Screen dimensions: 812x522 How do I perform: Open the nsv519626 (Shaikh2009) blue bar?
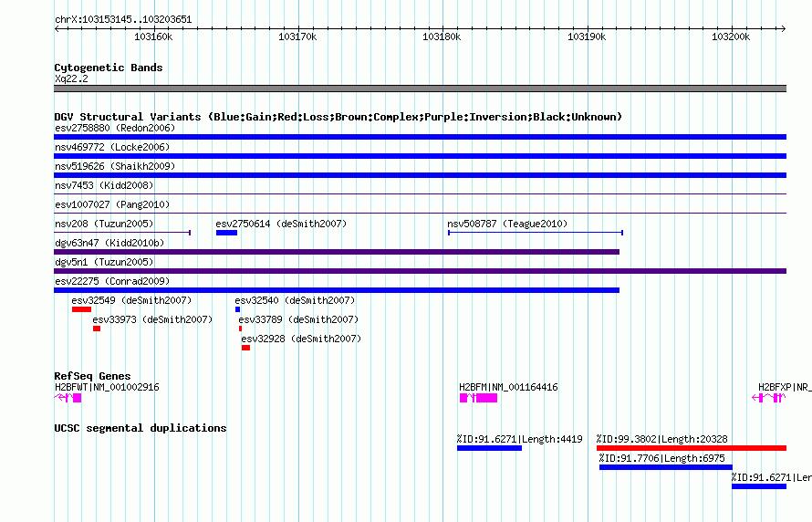tap(420, 175)
